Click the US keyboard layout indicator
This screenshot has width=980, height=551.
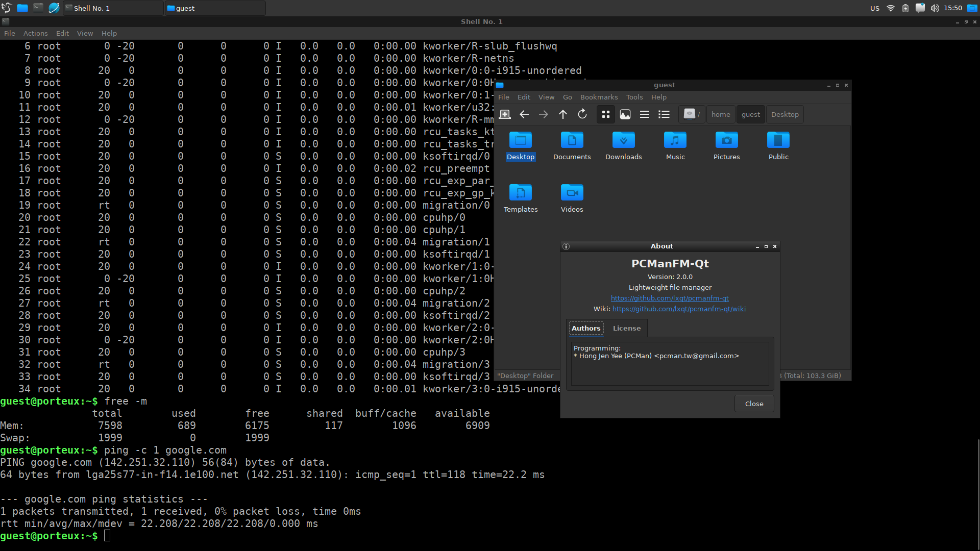[874, 8]
